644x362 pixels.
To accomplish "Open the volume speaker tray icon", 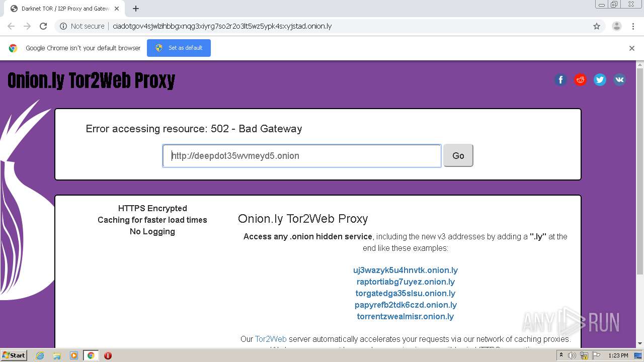I will [572, 355].
